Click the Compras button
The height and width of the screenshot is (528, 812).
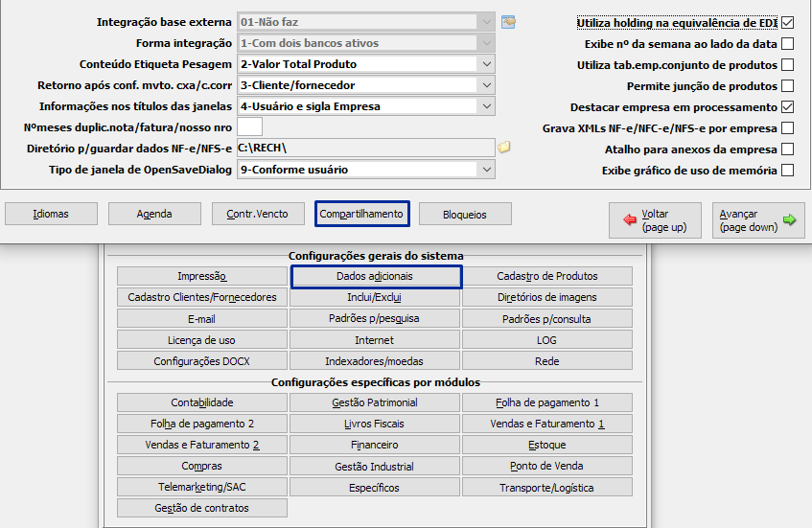[x=202, y=466]
